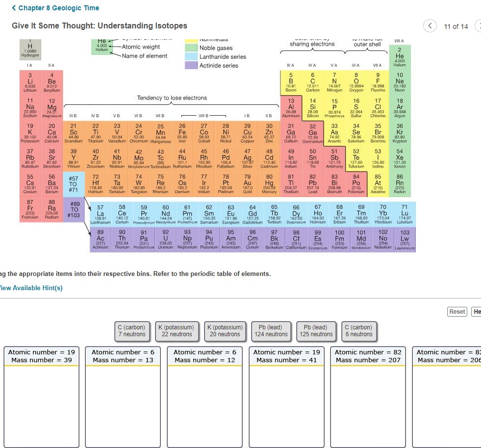Select the C (carbon) 6 neutrons item
This screenshot has width=481, height=448.
tap(359, 331)
